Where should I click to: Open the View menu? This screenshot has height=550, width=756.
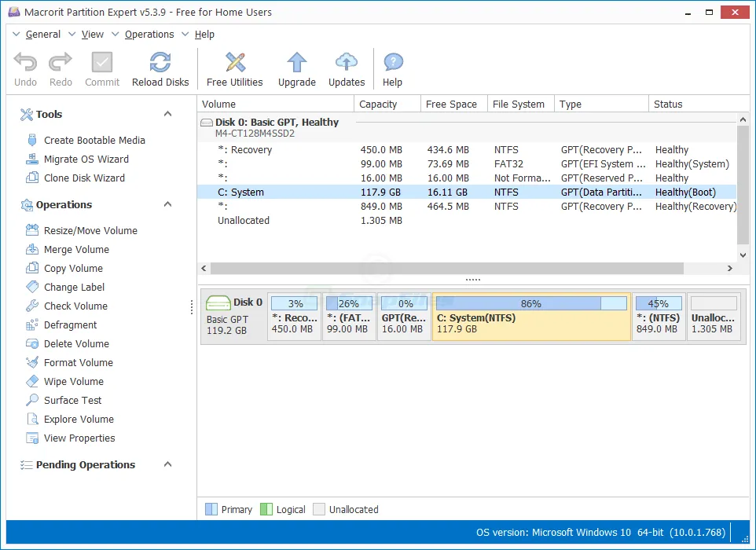pyautogui.click(x=93, y=35)
